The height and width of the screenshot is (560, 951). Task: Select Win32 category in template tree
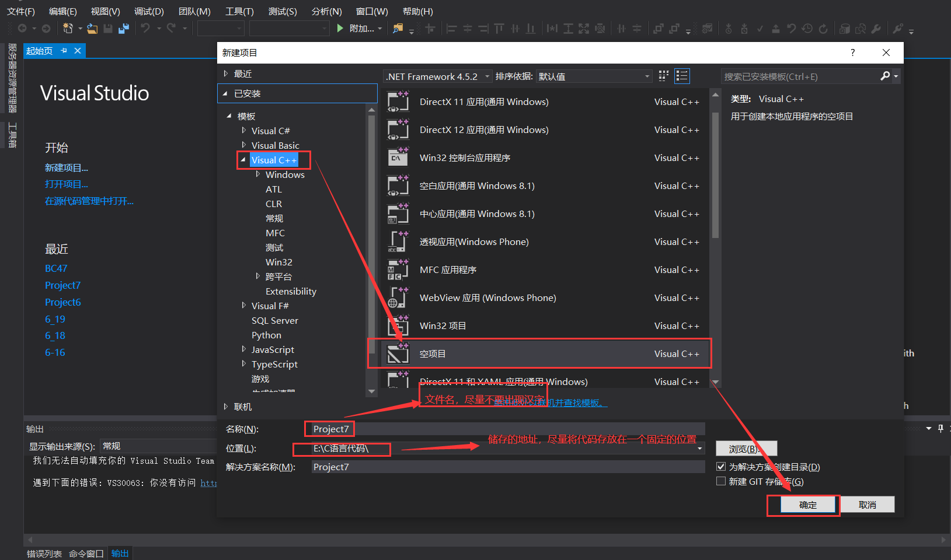[x=279, y=262]
